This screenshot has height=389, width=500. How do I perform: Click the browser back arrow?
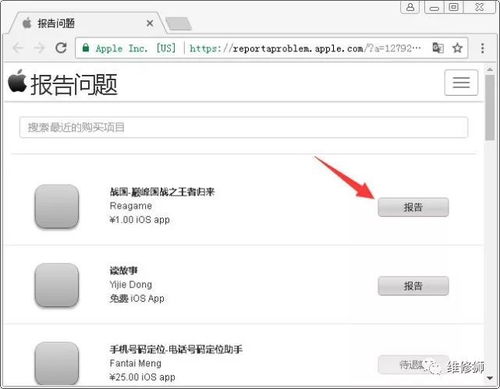(x=18, y=48)
